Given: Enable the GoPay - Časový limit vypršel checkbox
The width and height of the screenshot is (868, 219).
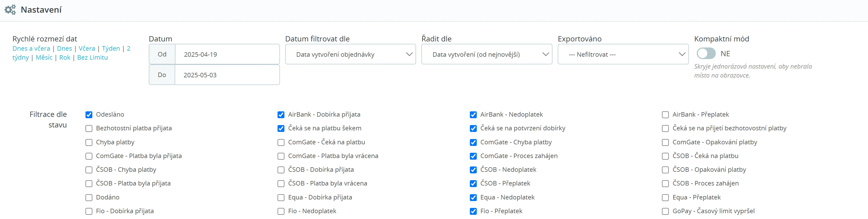Looking at the screenshot, I should (x=665, y=211).
